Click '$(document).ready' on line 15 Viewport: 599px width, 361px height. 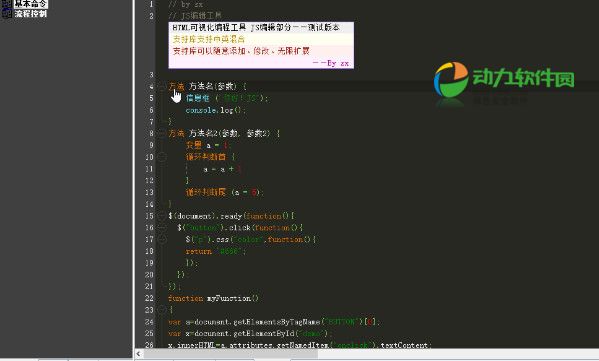coord(205,216)
